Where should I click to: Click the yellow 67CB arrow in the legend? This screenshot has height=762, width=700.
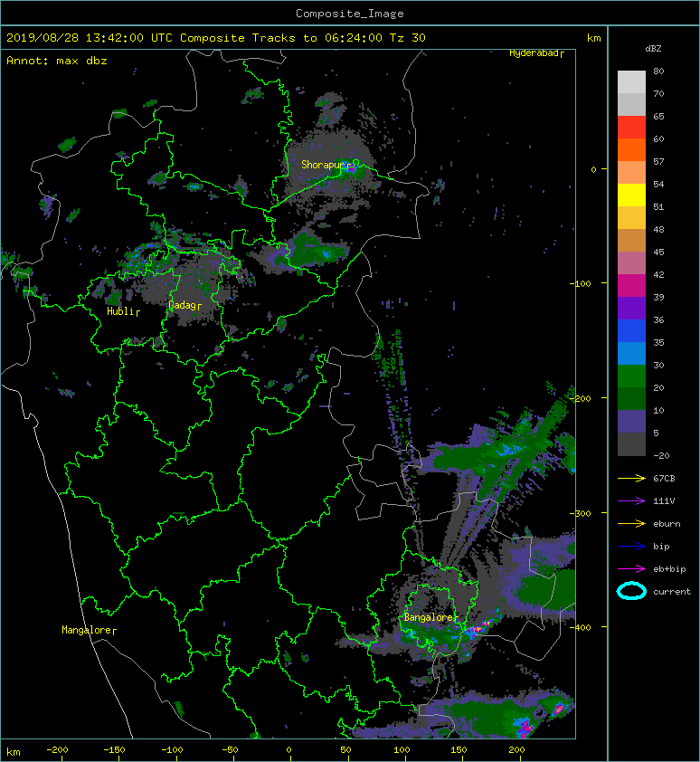tap(631, 479)
